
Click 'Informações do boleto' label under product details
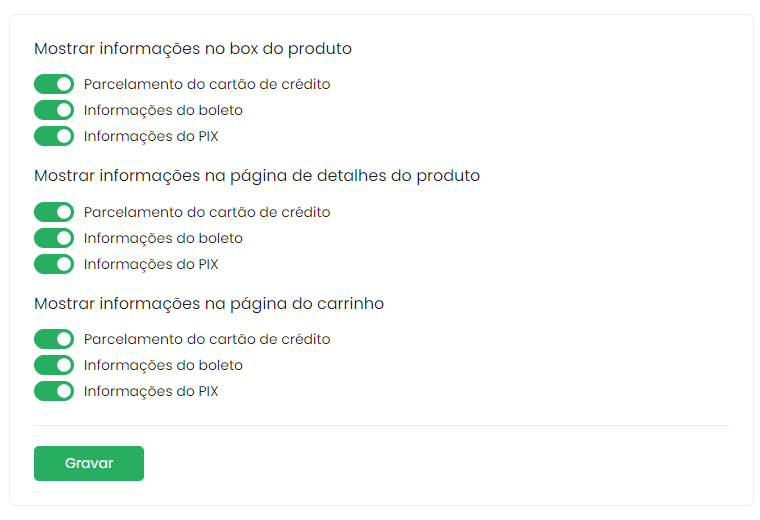(163, 238)
